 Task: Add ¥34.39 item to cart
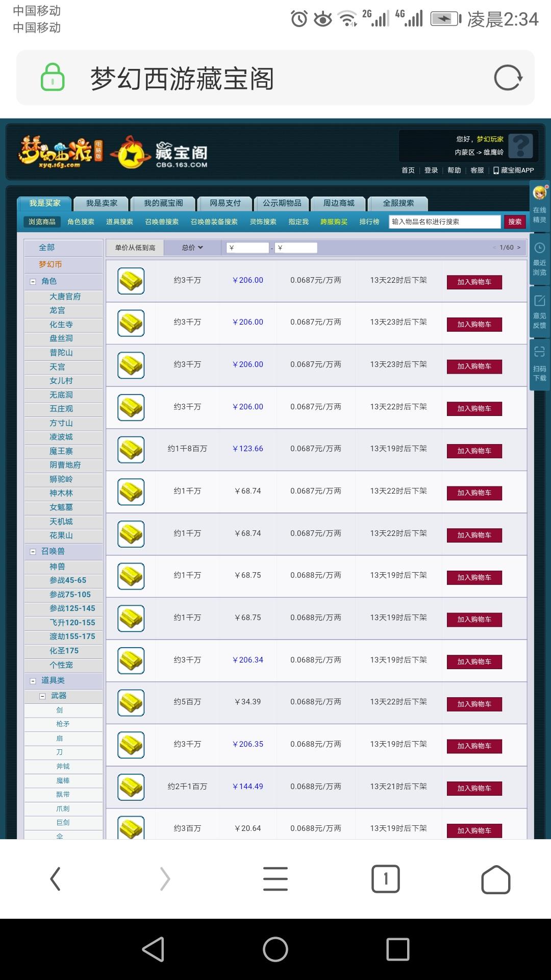[x=474, y=704]
